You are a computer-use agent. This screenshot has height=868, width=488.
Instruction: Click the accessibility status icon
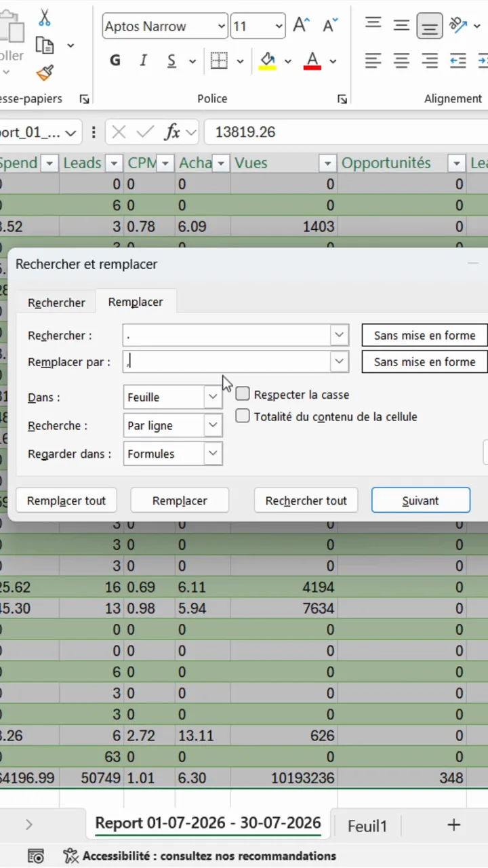(x=70, y=856)
